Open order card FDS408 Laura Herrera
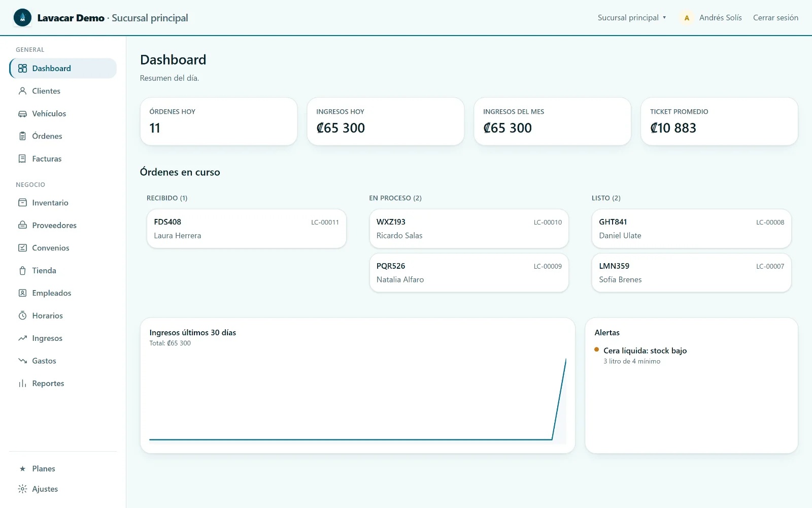Image resolution: width=812 pixels, height=508 pixels. point(247,229)
